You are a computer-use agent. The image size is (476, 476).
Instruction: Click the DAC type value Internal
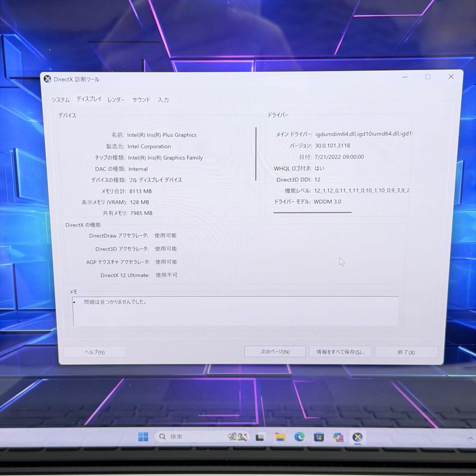138,169
